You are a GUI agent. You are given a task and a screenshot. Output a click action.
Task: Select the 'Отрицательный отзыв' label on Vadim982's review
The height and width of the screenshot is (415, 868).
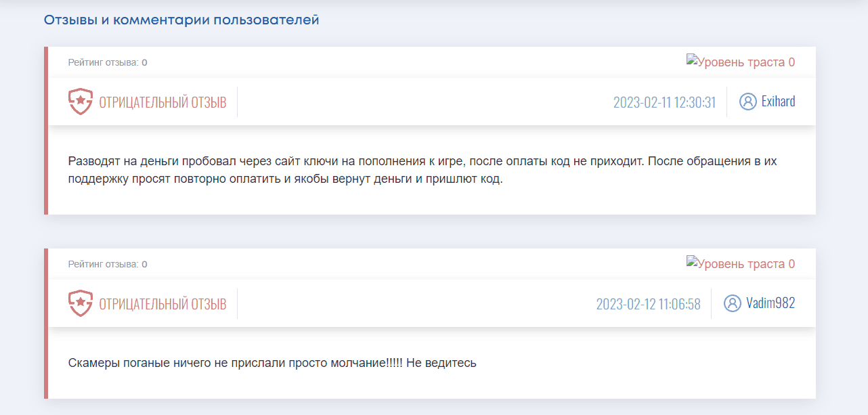tap(162, 304)
